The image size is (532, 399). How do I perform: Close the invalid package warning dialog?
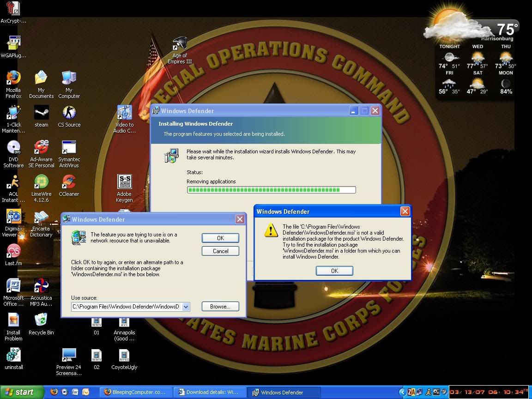click(405, 212)
